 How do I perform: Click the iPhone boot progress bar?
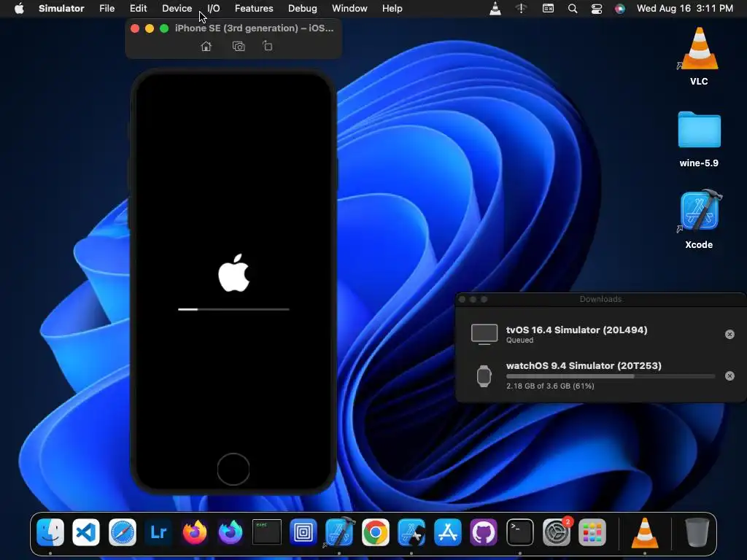[233, 309]
